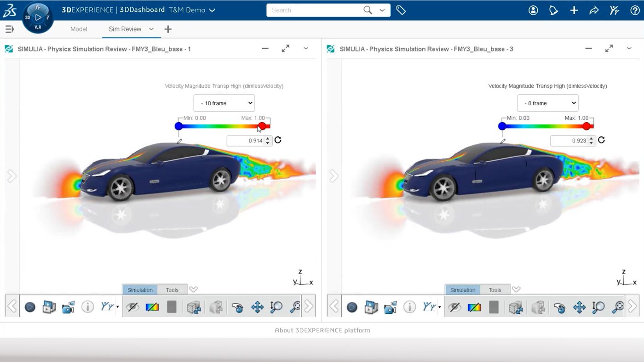Add a new dashboard tab with the plus button
This screenshot has width=644, height=362.
(x=168, y=28)
